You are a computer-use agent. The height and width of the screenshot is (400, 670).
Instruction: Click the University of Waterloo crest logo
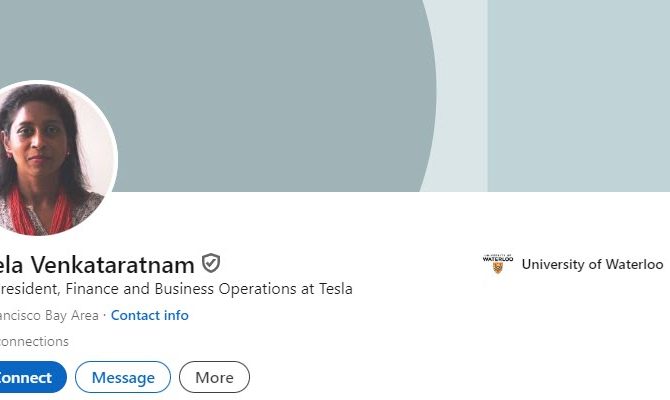point(496,264)
